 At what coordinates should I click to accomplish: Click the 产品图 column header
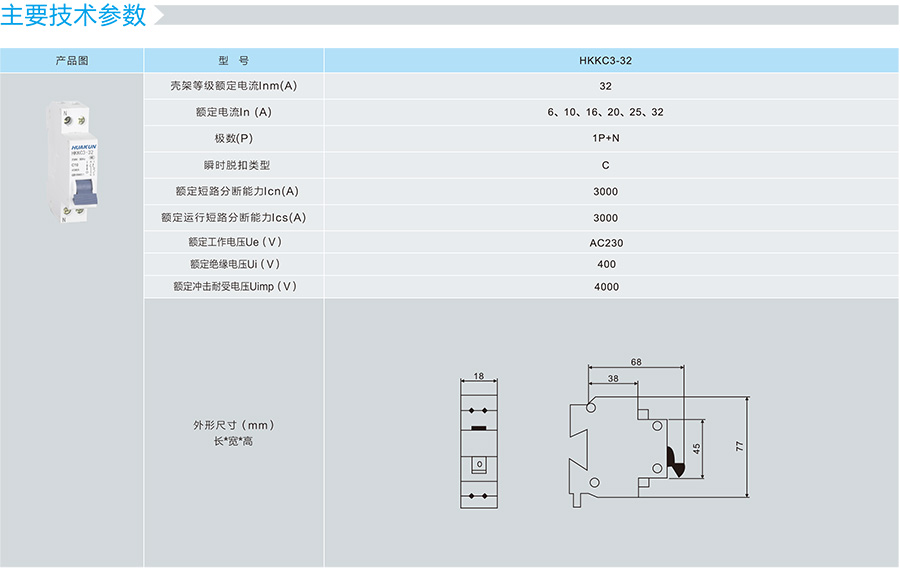tap(72, 60)
